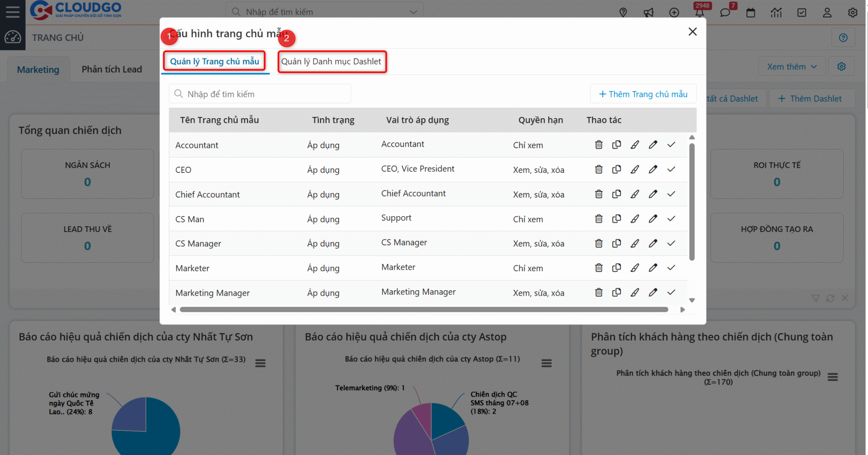This screenshot has width=868, height=455.
Task: Open the chat messages icon with 7 badge
Action: pos(725,12)
